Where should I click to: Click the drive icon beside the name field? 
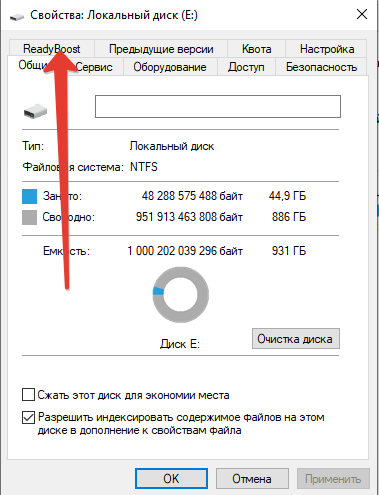pos(35,111)
